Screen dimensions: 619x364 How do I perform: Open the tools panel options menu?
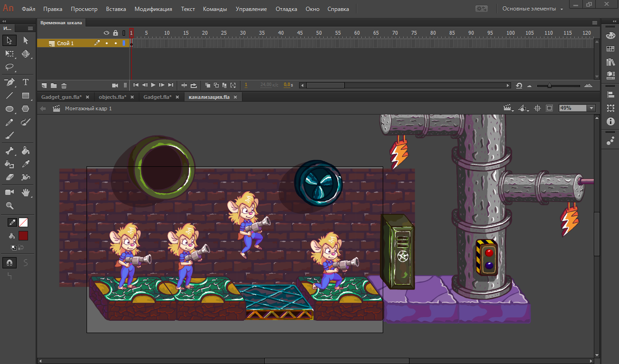(30, 29)
